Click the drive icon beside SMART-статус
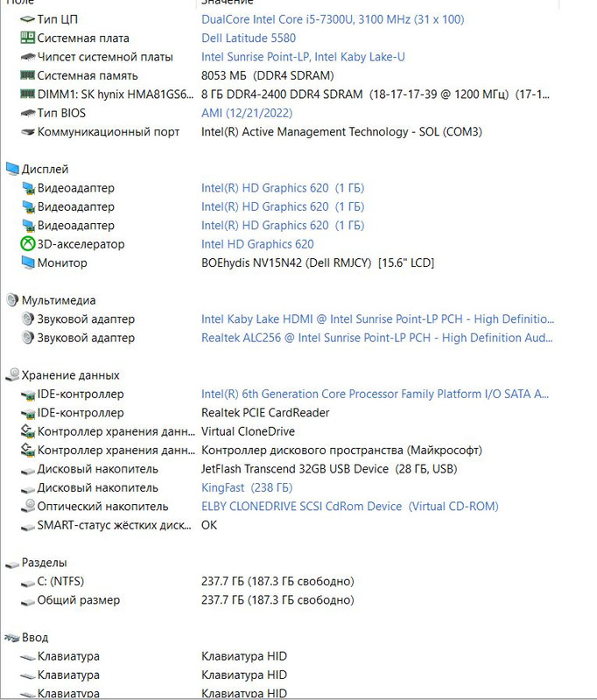The height and width of the screenshot is (700, 597). click(x=27, y=526)
